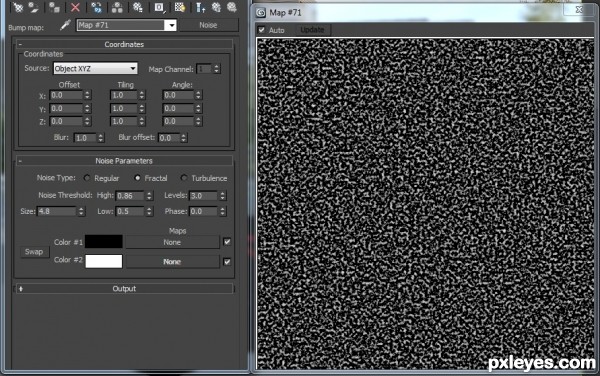
Task: Click the Phase value field
Action: 204,211
